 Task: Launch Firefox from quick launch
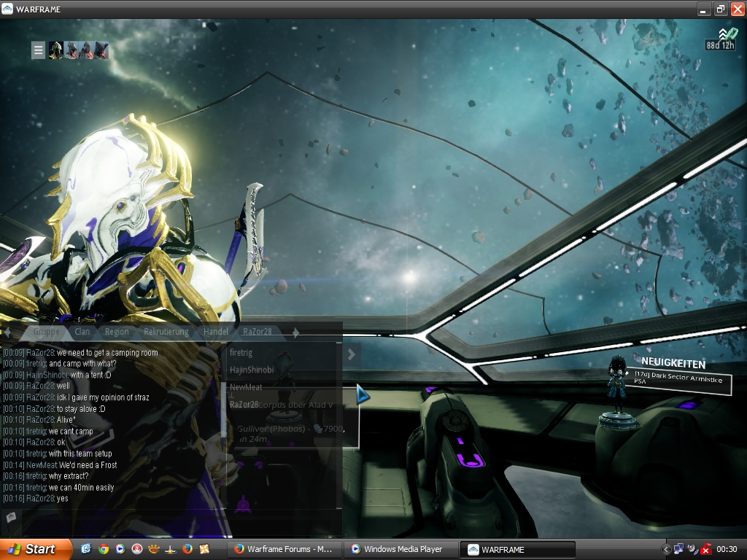[x=187, y=549]
